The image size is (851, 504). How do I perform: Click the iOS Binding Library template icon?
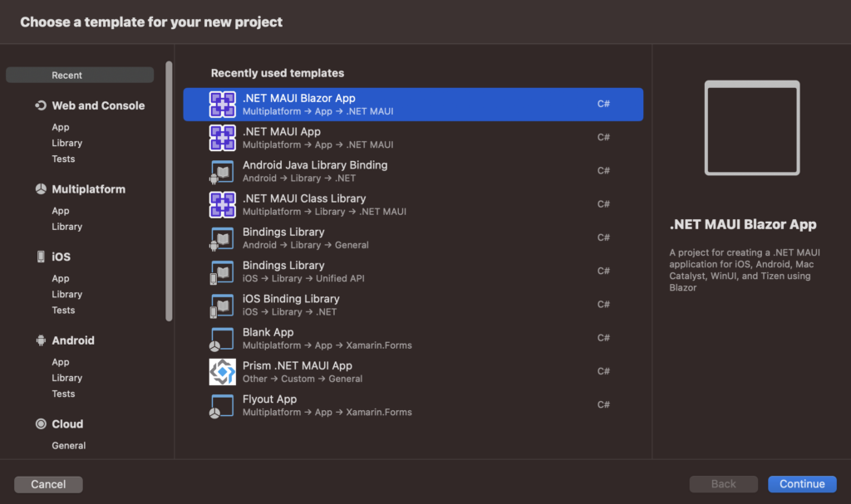tap(222, 305)
